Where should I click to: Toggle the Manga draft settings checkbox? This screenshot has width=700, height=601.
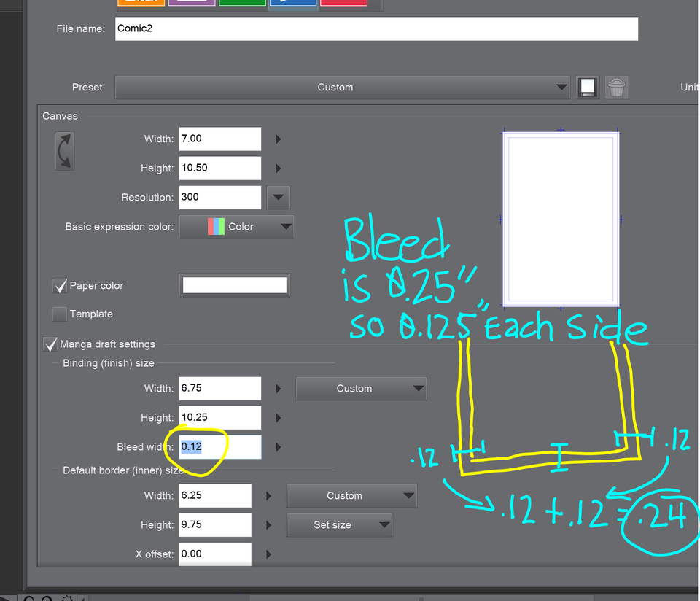tap(50, 344)
